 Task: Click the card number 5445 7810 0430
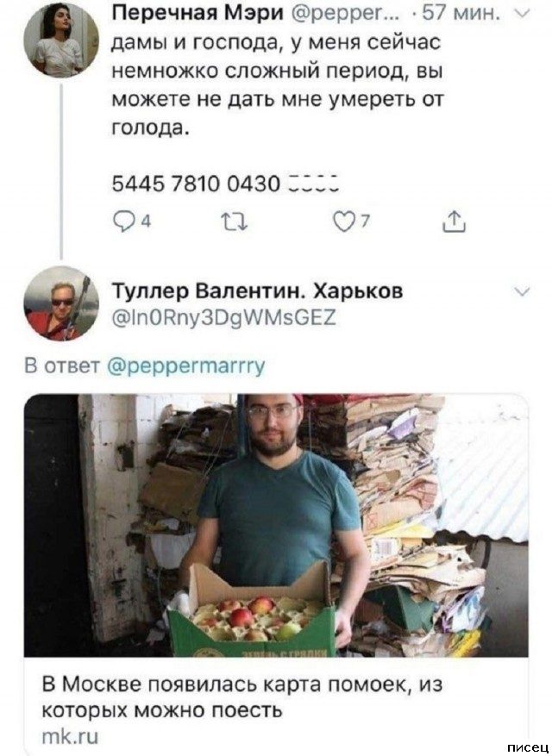(x=196, y=184)
